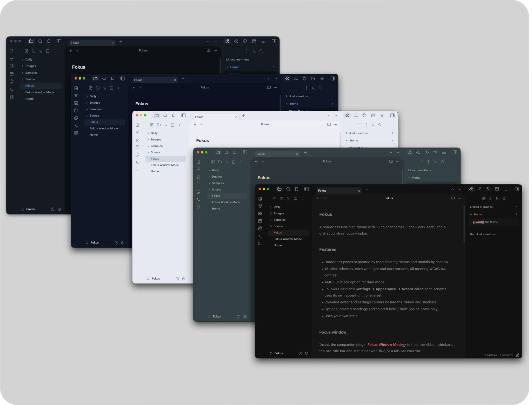Collapse all folders icon in front dark window

click(x=303, y=199)
